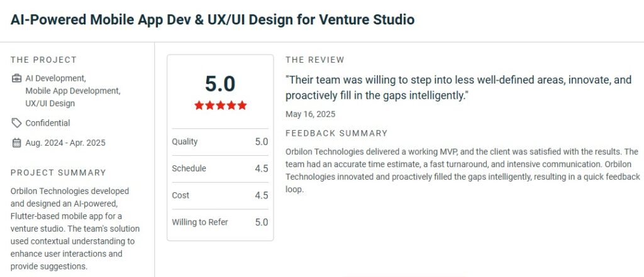This screenshot has width=644, height=277.
Task: Select the AI Development service label
Action: (55, 79)
